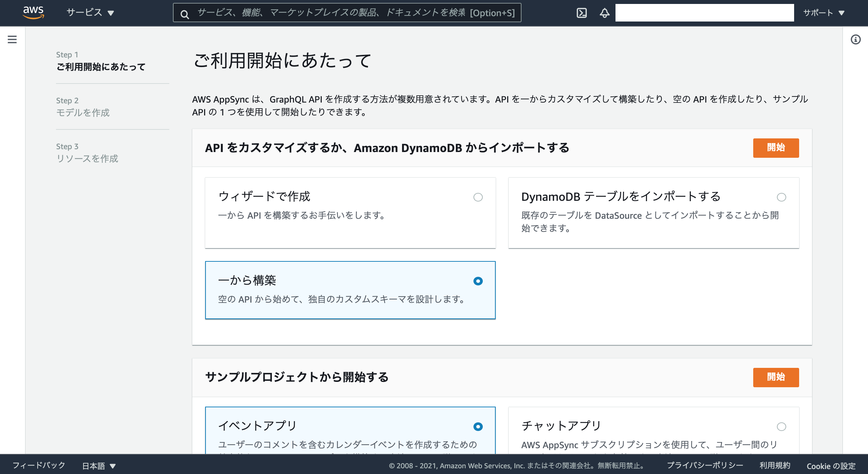
Task: Select the 一から構築 radio option
Action: pyautogui.click(x=478, y=281)
